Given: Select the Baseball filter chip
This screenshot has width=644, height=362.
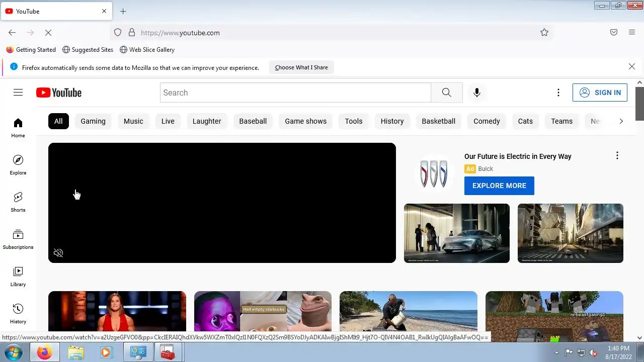Looking at the screenshot, I should point(253,121).
